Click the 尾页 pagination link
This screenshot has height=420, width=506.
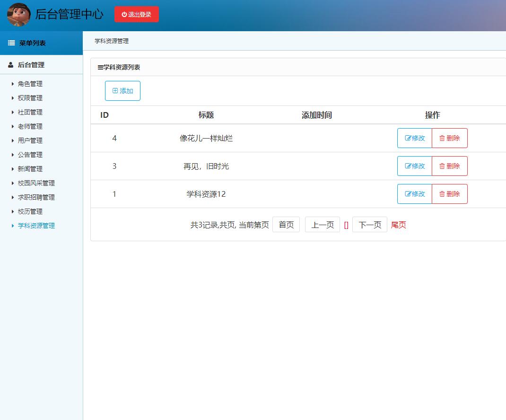pyautogui.click(x=398, y=225)
